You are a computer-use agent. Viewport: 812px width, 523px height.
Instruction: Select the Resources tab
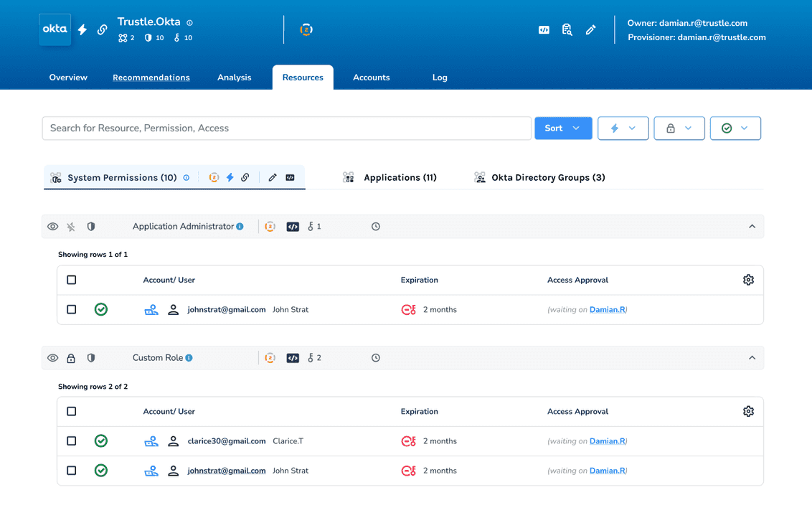pyautogui.click(x=303, y=77)
